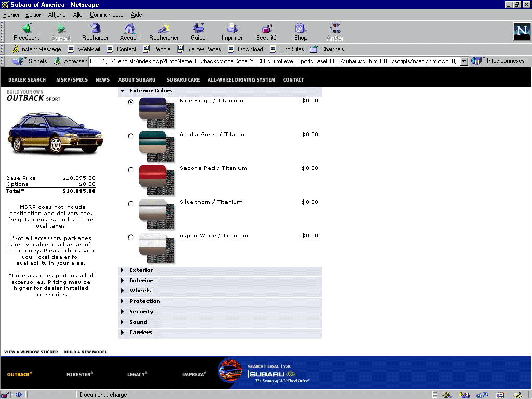
Task: Open Sécurité padlock icon
Action: tap(267, 28)
